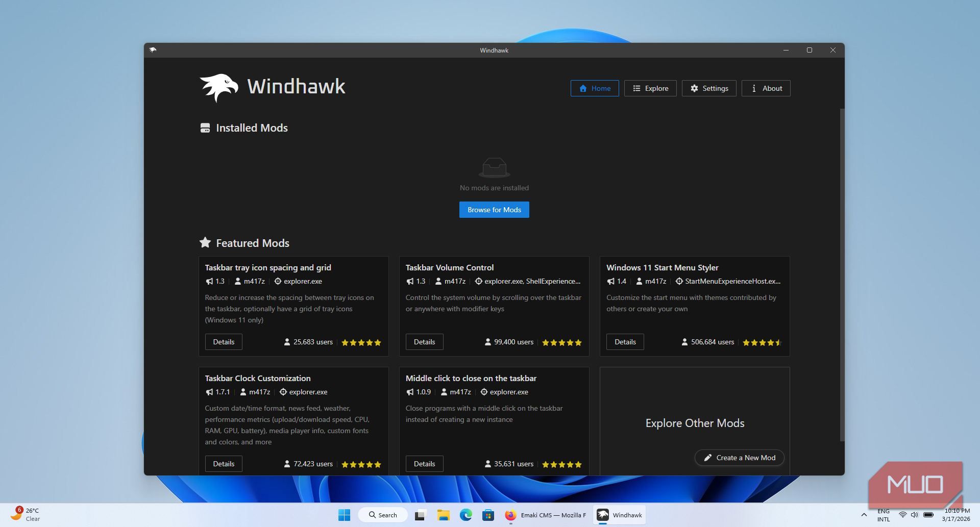Open the About tab
This screenshot has height=527, width=980.
click(766, 88)
